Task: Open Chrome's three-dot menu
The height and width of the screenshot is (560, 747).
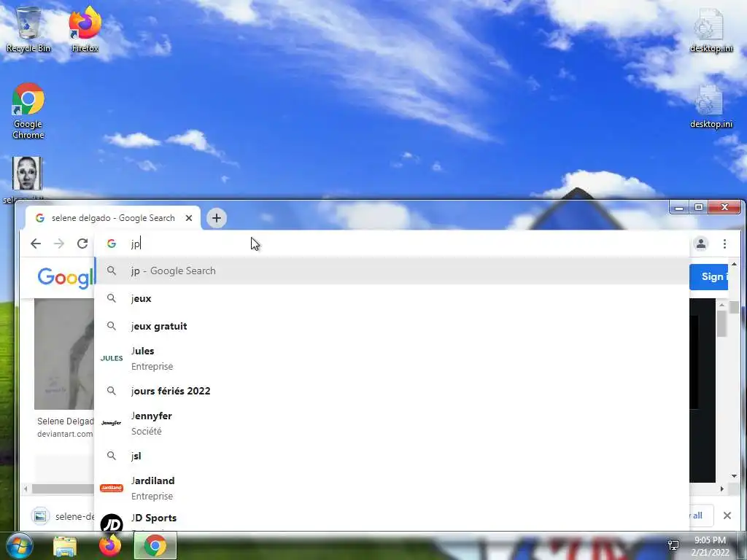Action: pos(724,244)
